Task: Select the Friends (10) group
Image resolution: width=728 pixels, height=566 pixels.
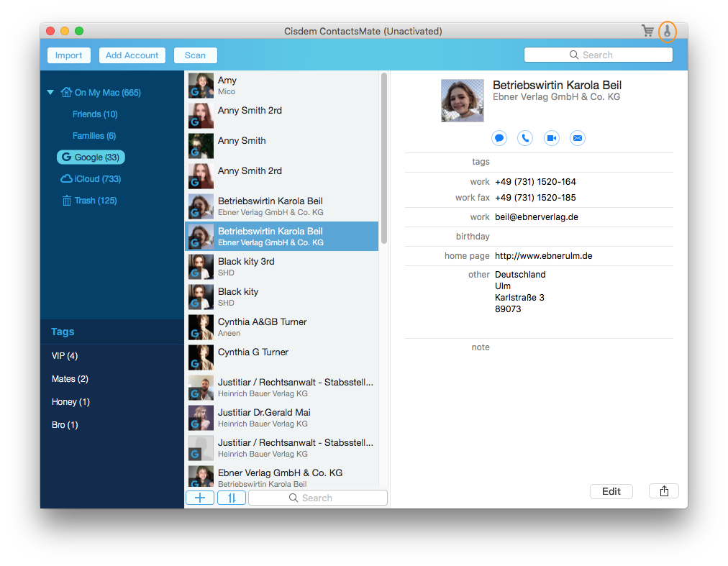Action: (x=95, y=114)
